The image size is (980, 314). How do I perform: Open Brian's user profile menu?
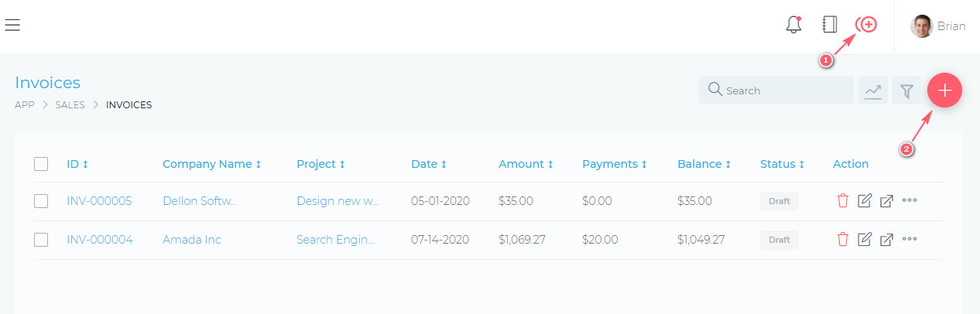point(937,26)
